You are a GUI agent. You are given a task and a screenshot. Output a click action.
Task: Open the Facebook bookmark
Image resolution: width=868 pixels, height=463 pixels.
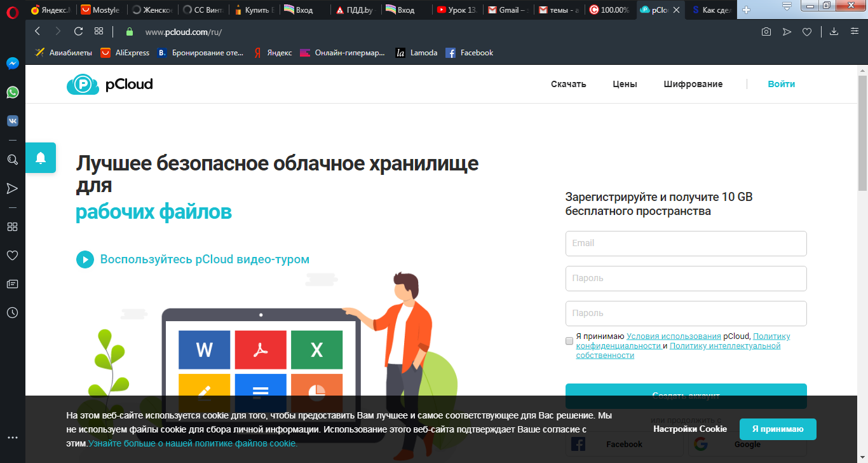[470, 53]
